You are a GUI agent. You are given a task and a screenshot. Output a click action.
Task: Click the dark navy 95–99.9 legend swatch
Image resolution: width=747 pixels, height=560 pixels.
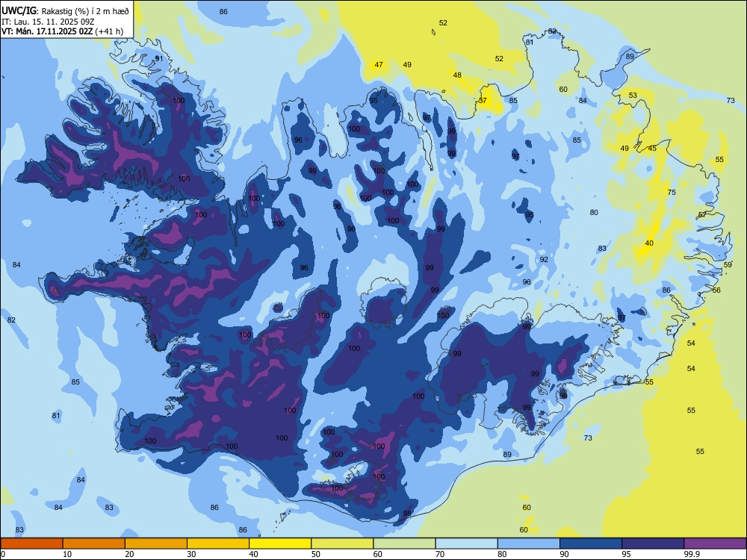tap(653, 544)
